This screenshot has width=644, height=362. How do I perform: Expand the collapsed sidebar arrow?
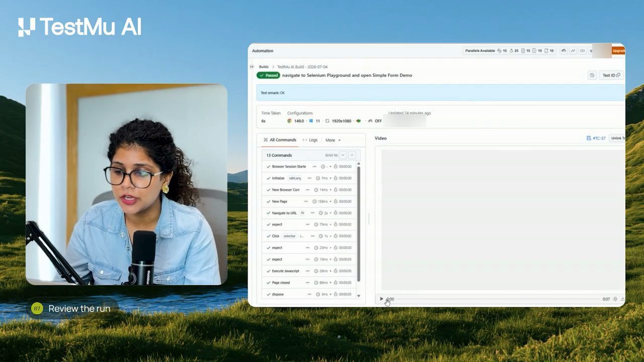click(252, 67)
